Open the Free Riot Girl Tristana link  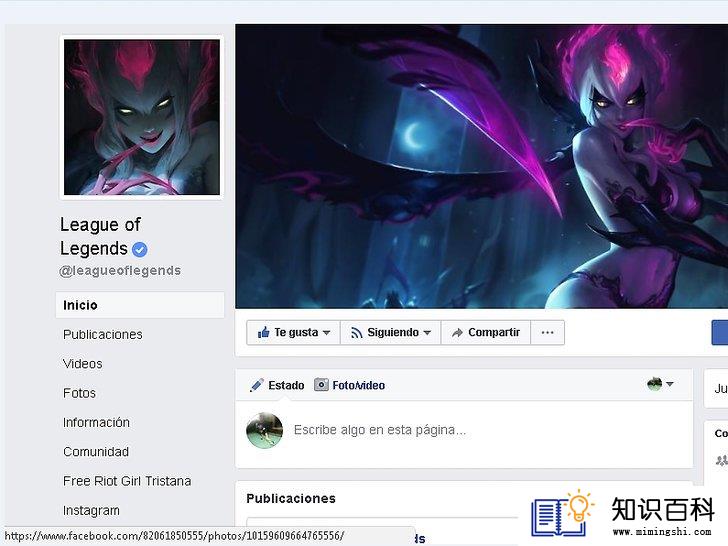coord(127,481)
